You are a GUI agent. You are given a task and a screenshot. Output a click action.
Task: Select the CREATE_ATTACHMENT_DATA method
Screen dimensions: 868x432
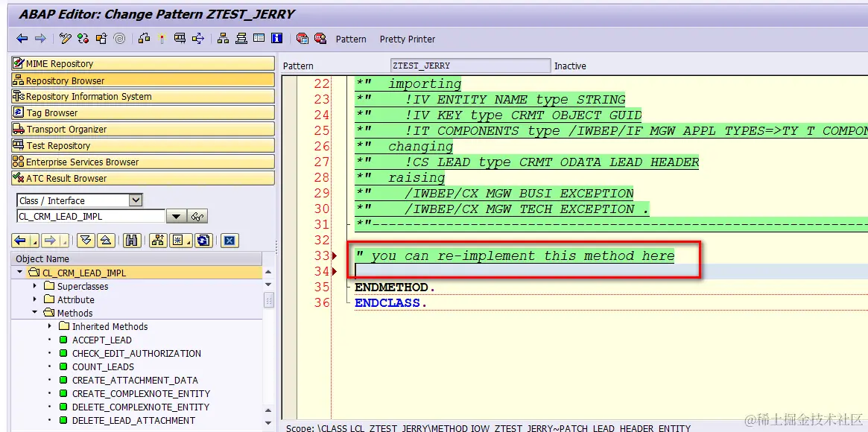coord(135,380)
